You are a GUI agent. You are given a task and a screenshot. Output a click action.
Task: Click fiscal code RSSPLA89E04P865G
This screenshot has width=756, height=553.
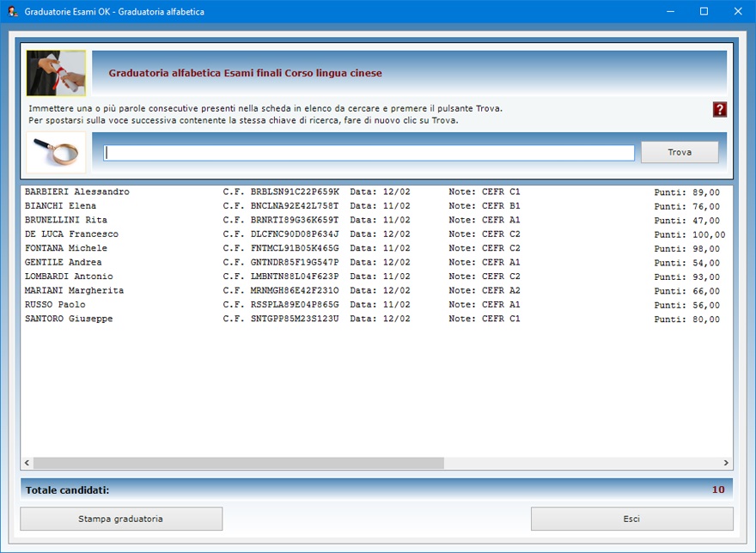coord(295,305)
